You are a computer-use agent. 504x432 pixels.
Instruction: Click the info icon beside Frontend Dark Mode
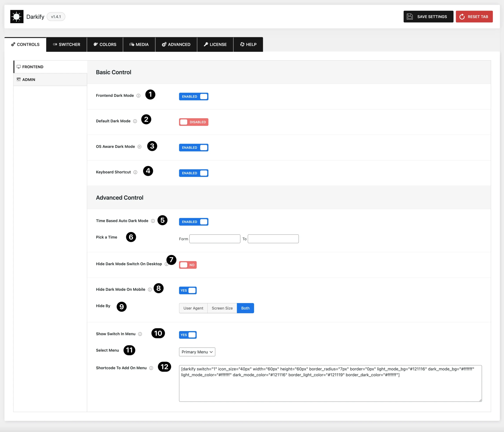coord(138,95)
